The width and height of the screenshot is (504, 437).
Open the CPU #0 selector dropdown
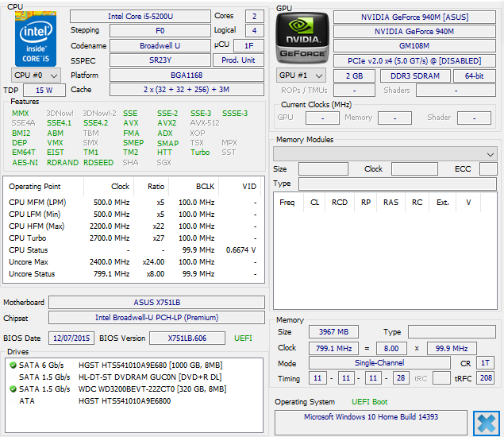36,75
